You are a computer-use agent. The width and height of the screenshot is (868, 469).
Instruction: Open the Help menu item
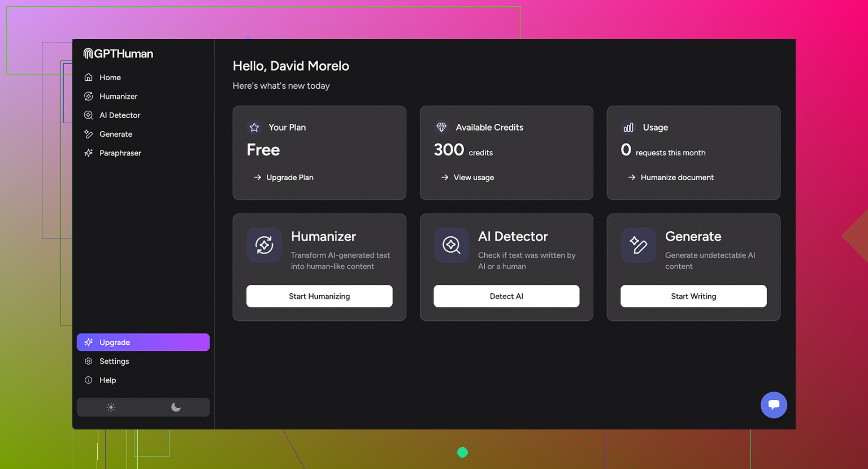tap(108, 380)
